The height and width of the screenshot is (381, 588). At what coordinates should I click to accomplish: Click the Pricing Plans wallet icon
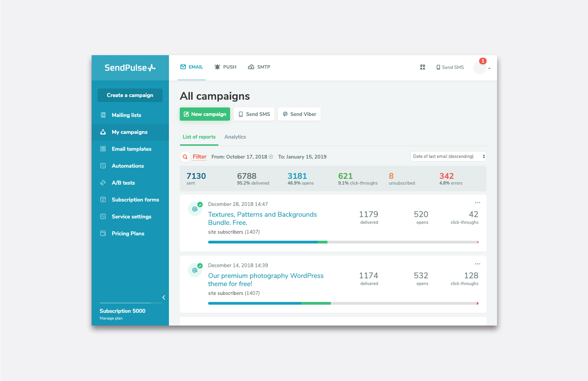point(103,234)
